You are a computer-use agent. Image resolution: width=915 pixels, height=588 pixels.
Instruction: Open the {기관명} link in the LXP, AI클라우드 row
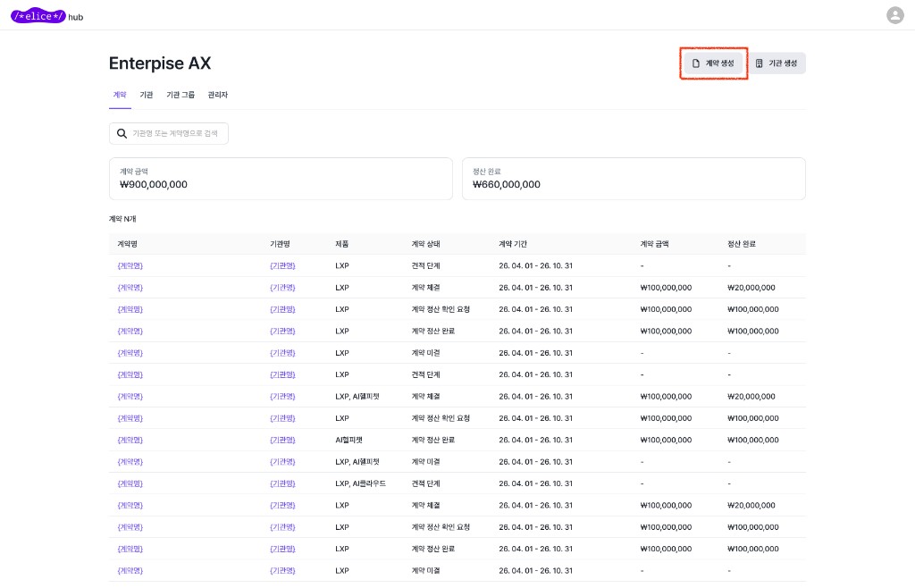283,483
